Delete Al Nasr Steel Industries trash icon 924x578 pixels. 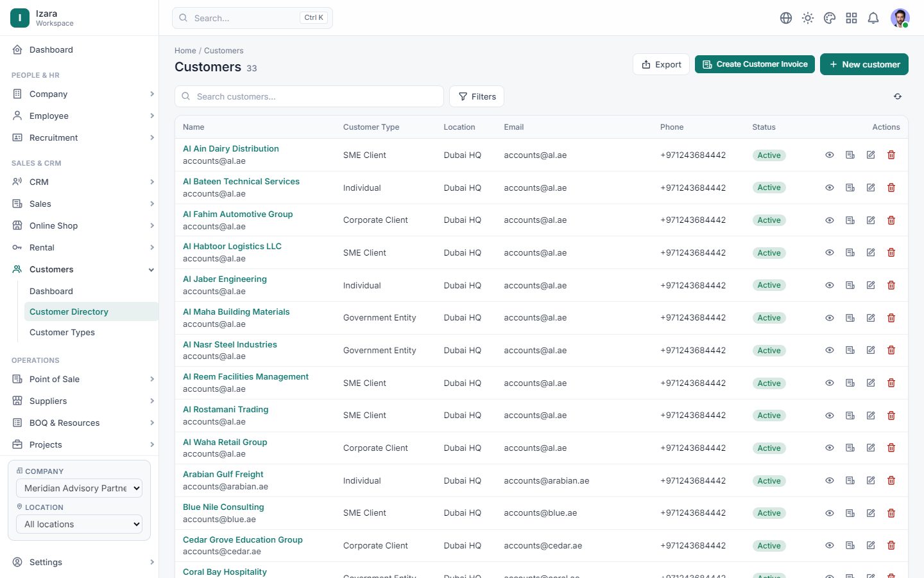click(891, 350)
